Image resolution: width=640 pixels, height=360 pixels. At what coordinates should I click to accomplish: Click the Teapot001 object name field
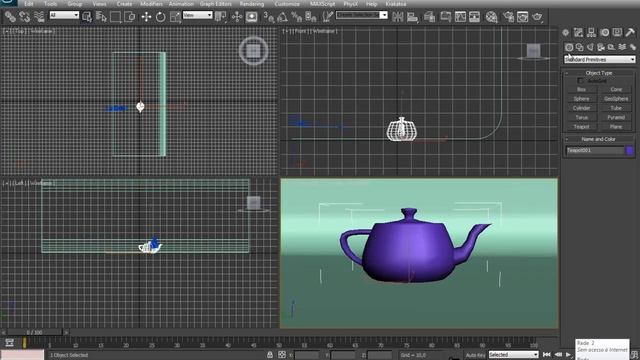[x=595, y=151]
